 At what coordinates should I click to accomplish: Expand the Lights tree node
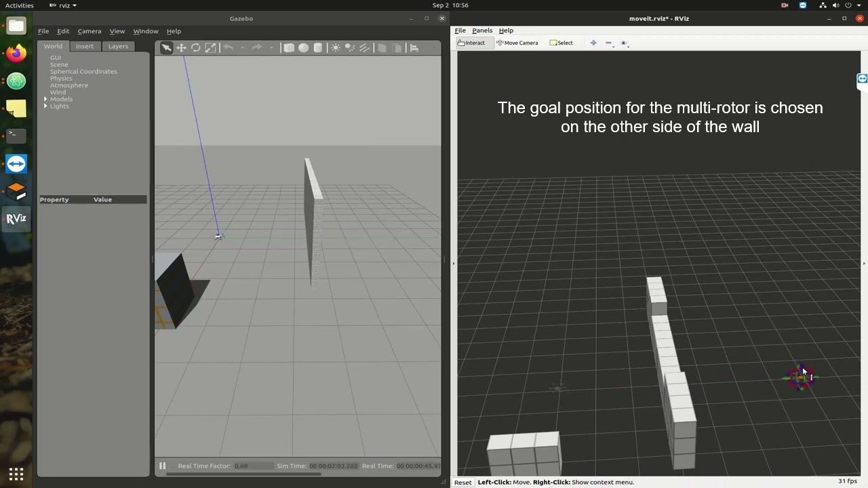tap(45, 106)
